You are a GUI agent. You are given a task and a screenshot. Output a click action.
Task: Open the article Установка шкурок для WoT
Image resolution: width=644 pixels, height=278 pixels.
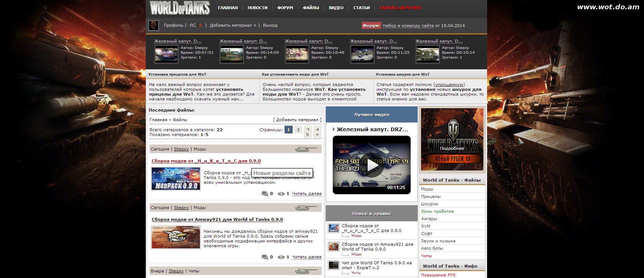[x=402, y=74]
